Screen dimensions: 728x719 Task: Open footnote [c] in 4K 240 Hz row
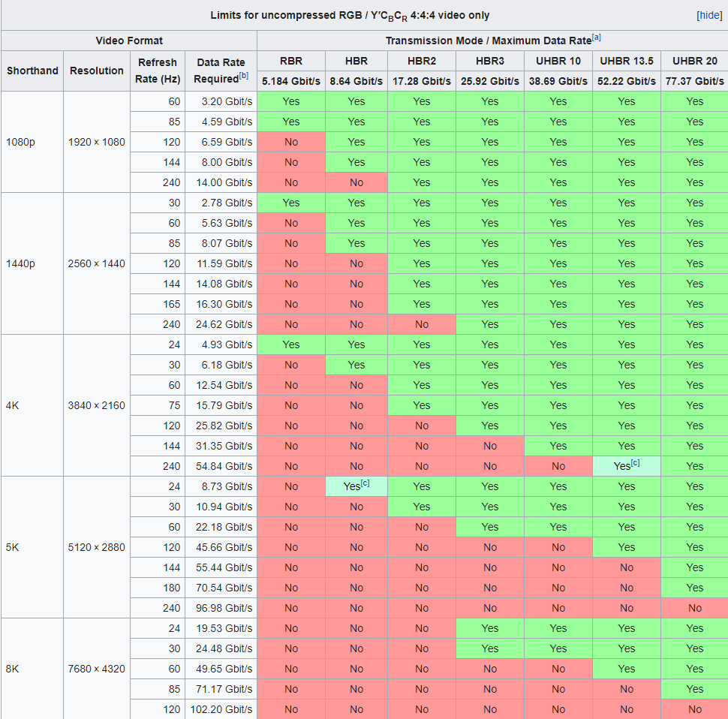[x=635, y=463]
